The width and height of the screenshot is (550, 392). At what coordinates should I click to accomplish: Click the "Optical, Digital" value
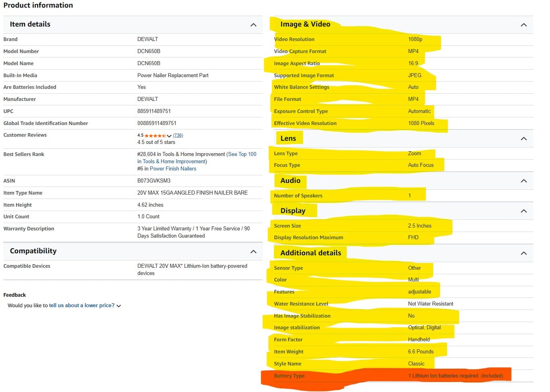(424, 328)
